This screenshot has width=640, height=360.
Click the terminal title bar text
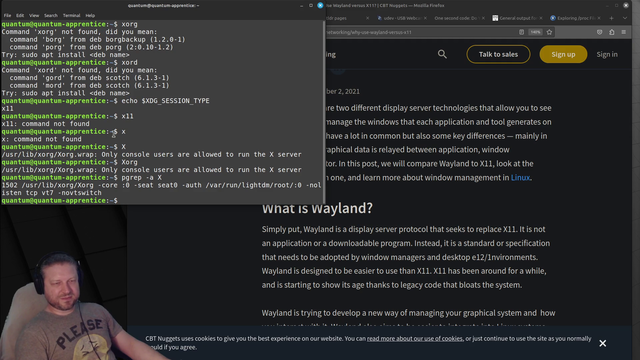point(163,5)
